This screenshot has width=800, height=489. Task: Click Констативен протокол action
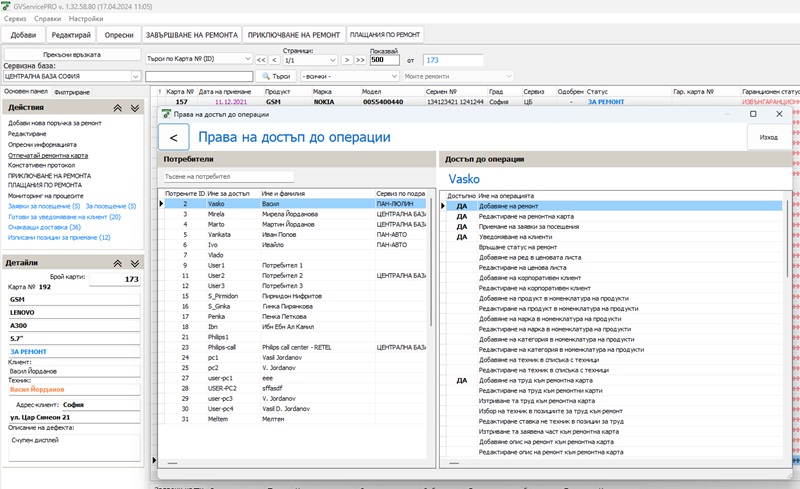pos(41,165)
